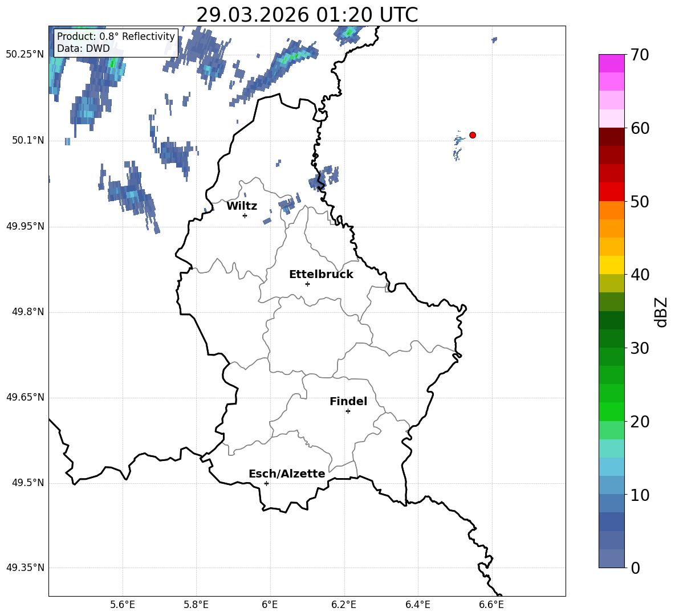Click the 50.25°N latitude label
Viewport: 675px width, 616px height.
click(25, 55)
